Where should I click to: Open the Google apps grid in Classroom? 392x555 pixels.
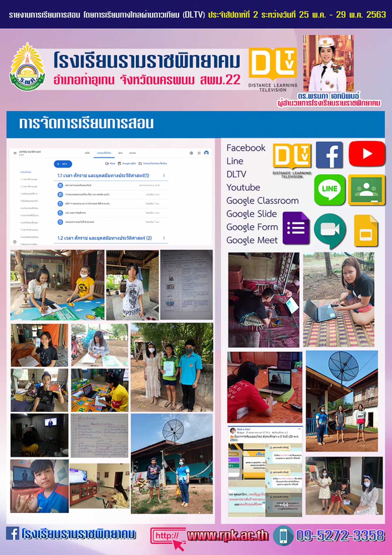[x=199, y=153]
